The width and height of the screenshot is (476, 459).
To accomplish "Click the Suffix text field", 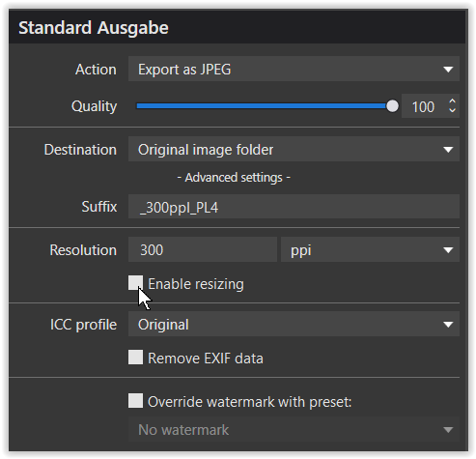I will point(294,207).
